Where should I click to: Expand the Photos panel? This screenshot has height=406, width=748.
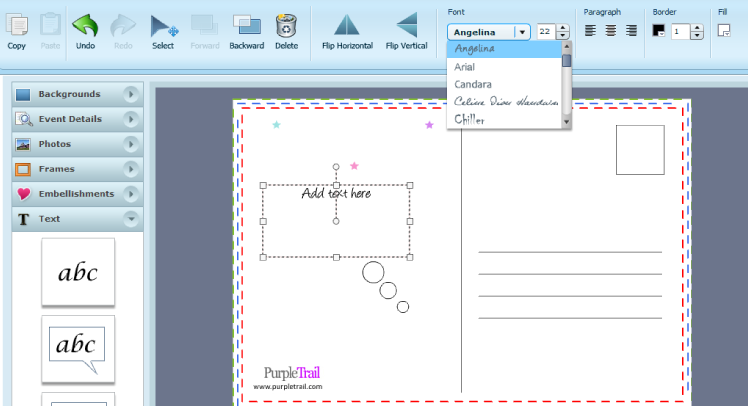[131, 144]
